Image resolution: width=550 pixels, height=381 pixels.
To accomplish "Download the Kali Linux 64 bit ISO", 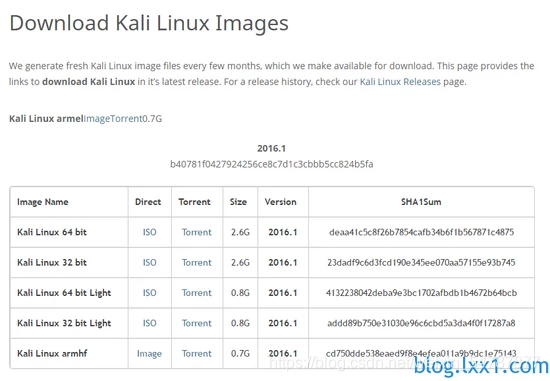I will tap(149, 232).
